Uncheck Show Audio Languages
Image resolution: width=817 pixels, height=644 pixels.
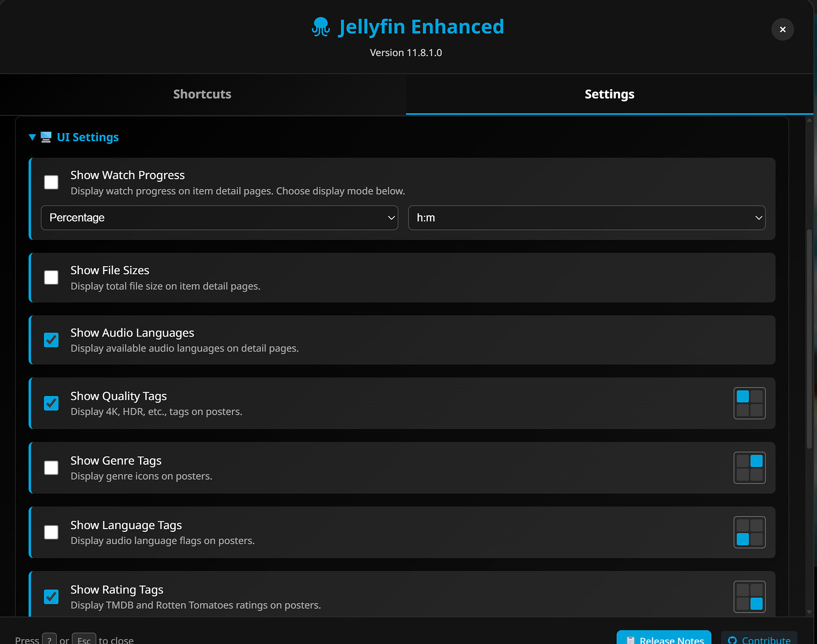(51, 340)
